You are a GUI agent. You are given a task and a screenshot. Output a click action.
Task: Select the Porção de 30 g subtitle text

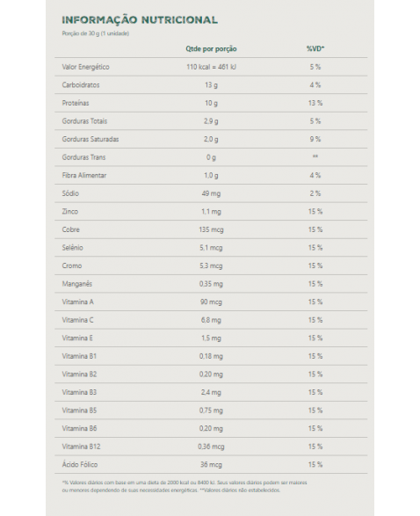96,33
